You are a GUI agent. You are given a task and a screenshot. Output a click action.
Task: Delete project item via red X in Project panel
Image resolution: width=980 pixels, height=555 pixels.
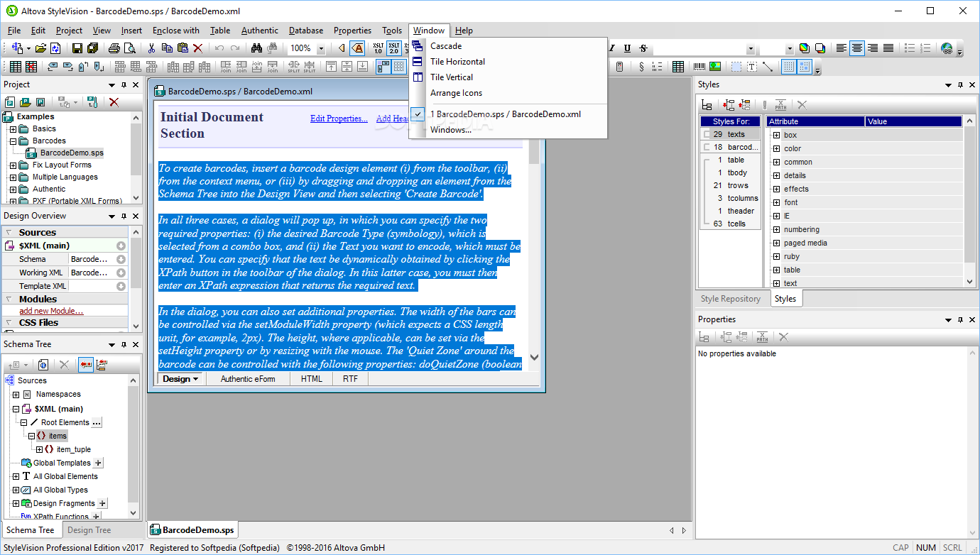click(114, 102)
